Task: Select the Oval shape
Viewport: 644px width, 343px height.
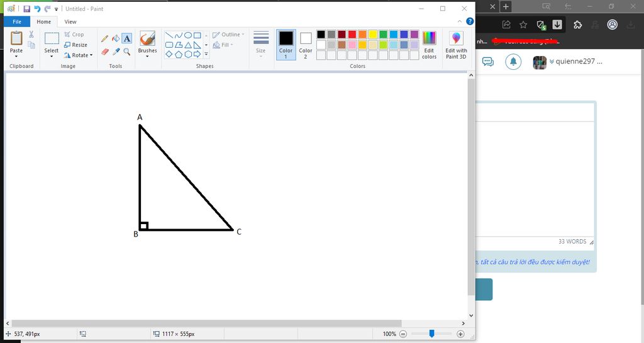Action: pyautogui.click(x=187, y=35)
